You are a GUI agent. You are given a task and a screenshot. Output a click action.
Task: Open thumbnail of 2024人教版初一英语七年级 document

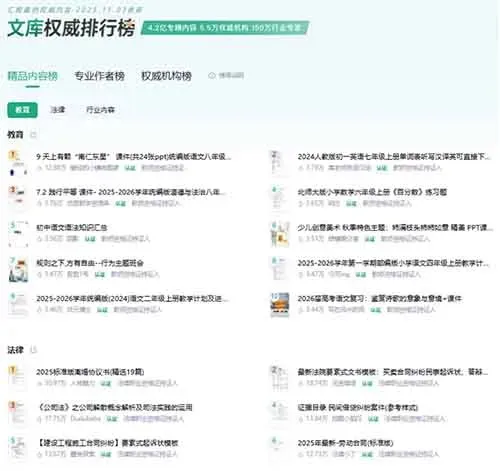(x=280, y=163)
